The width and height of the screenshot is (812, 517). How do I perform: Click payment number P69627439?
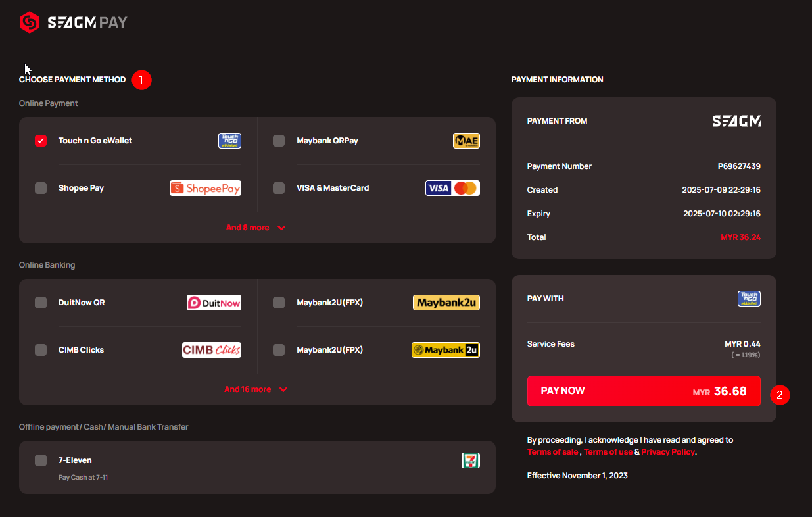coord(739,166)
